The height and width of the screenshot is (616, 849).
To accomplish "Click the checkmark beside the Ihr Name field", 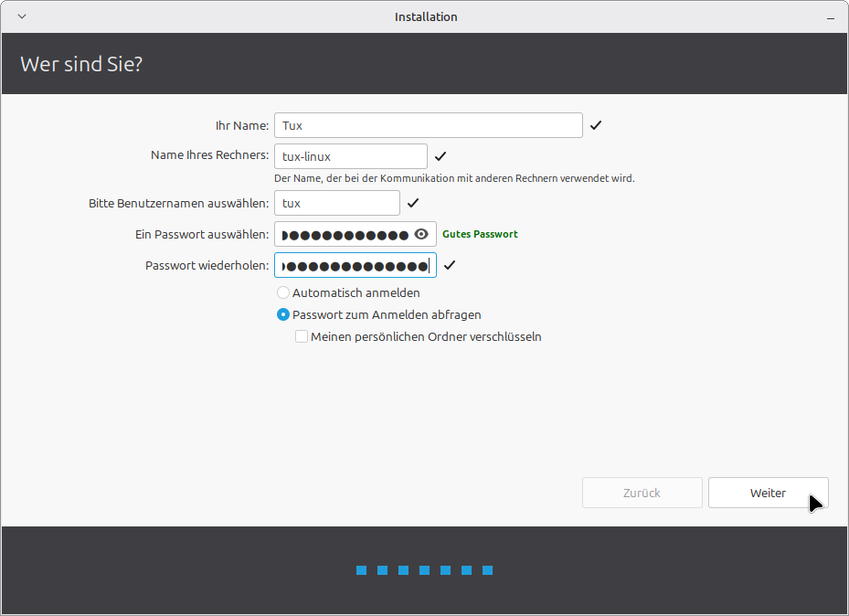I will [x=596, y=125].
